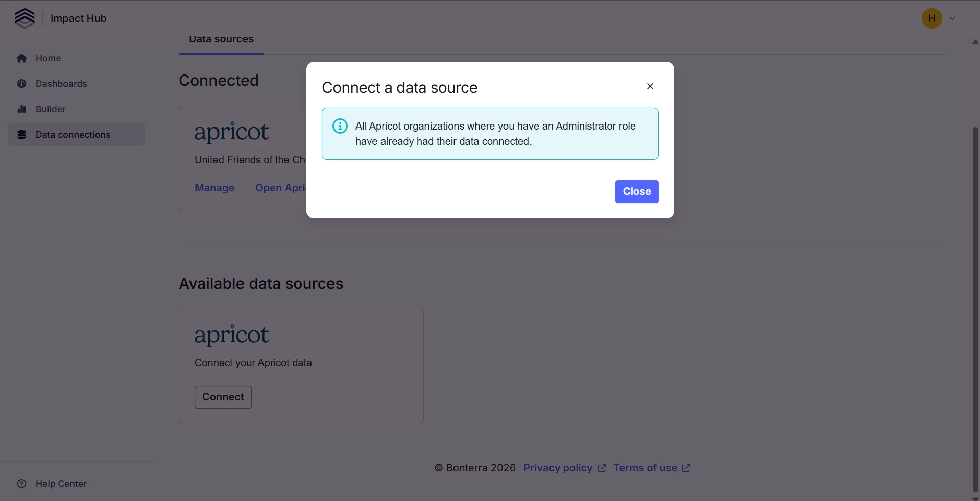Image resolution: width=980 pixels, height=501 pixels.
Task: Click the Impact Hub logo icon
Action: (25, 18)
